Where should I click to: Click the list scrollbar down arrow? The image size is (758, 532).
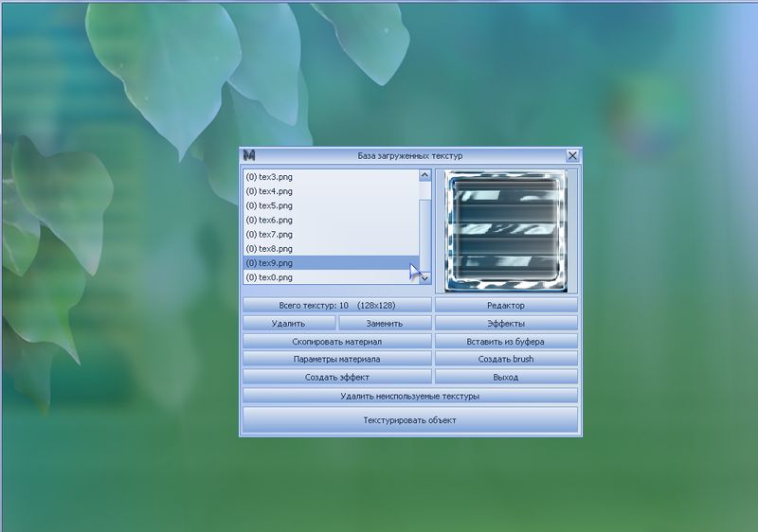[424, 277]
